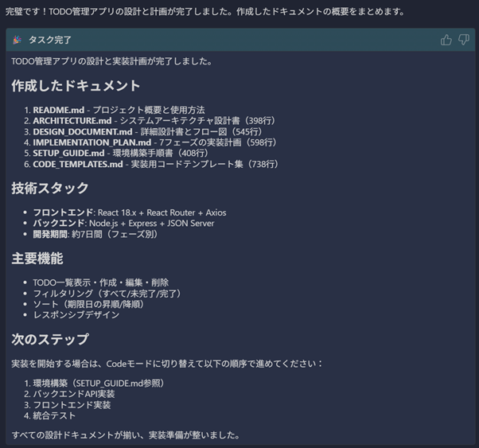The width and height of the screenshot is (479, 448).
Task: Click the sentence starting 実装を開始する場合は
Action: click(x=167, y=364)
